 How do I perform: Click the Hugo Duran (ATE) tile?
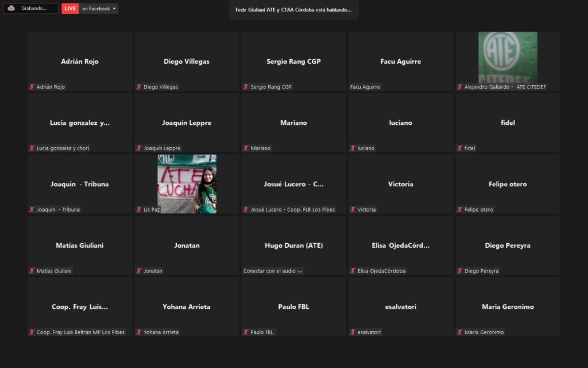[x=293, y=245]
